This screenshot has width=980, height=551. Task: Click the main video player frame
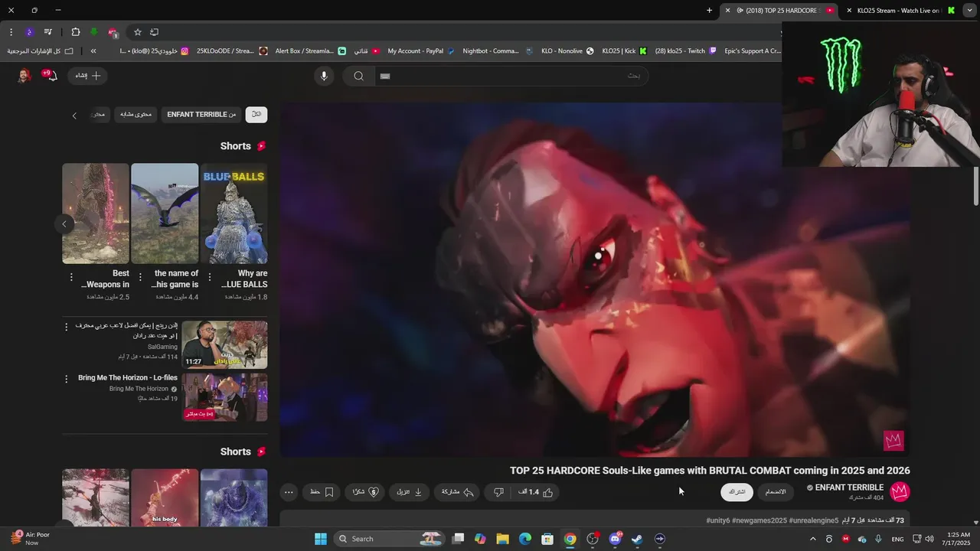click(x=595, y=279)
